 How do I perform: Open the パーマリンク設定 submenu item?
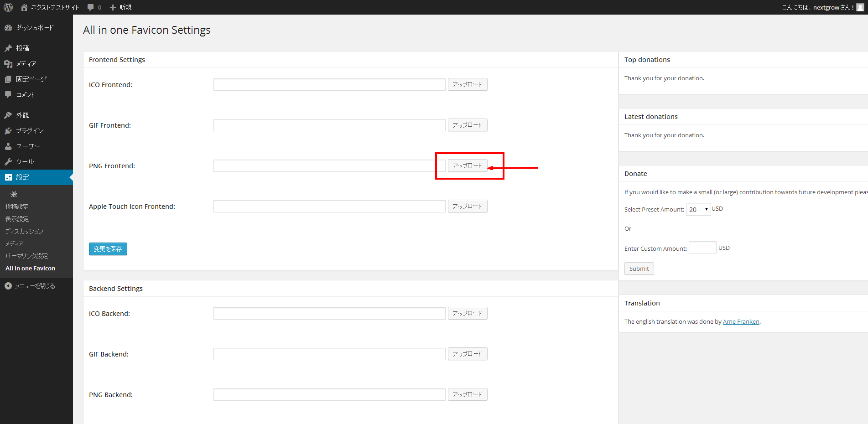point(26,256)
